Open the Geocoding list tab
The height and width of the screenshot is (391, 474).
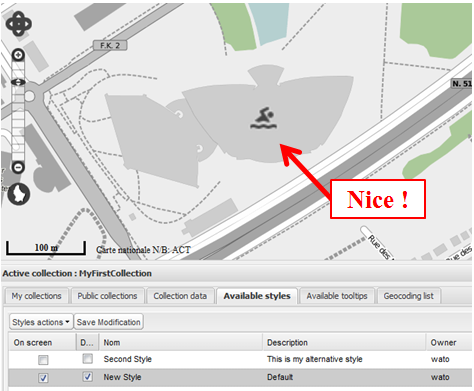409,296
